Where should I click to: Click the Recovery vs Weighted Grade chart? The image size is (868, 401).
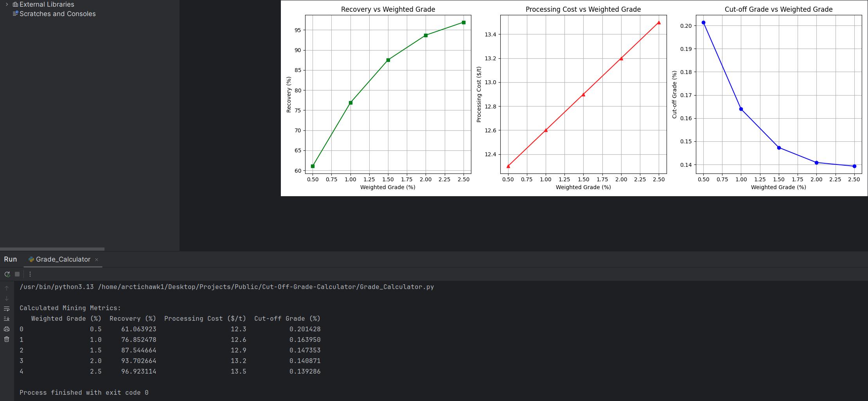click(388, 94)
